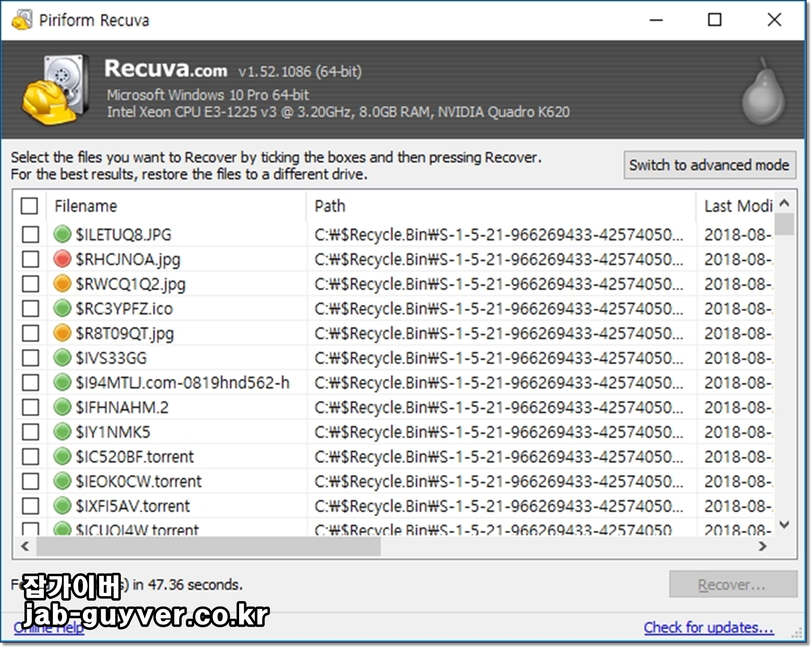Select filename $IFHNAHM.2

(122, 407)
